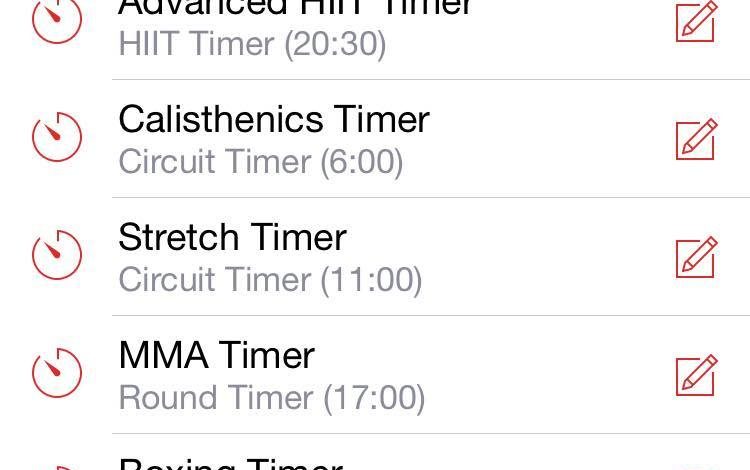Open the Stretch Timer entry
Image resolution: width=750 pixels, height=470 pixels.
pos(375,257)
